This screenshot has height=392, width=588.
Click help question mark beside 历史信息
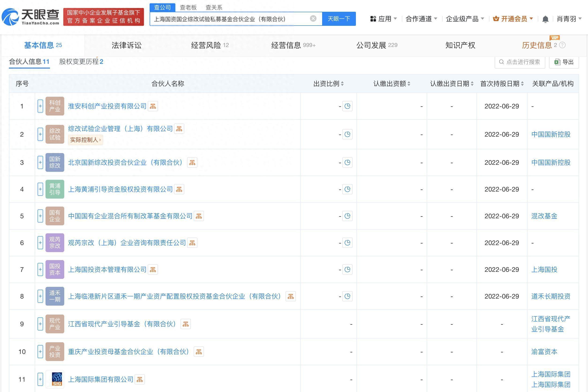(562, 45)
